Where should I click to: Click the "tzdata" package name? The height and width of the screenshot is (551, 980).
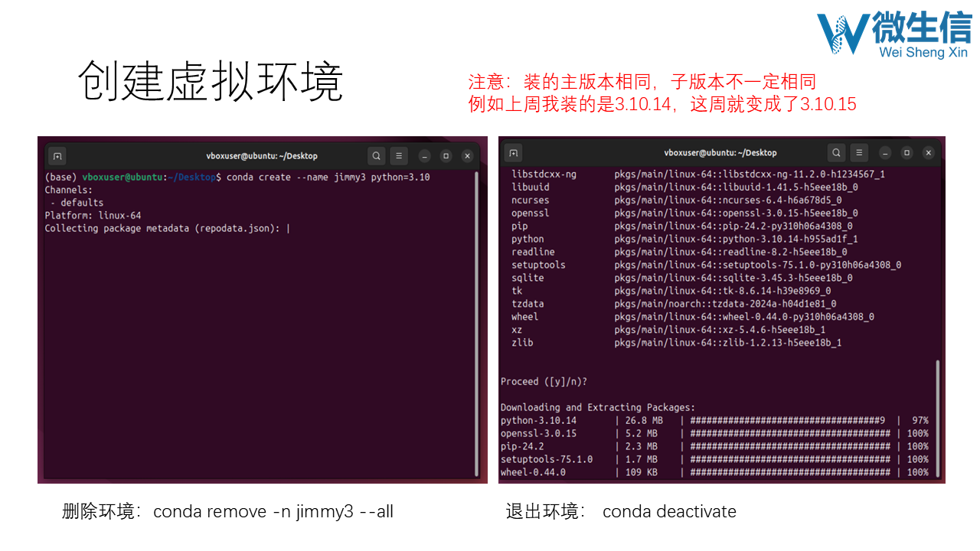tap(528, 304)
